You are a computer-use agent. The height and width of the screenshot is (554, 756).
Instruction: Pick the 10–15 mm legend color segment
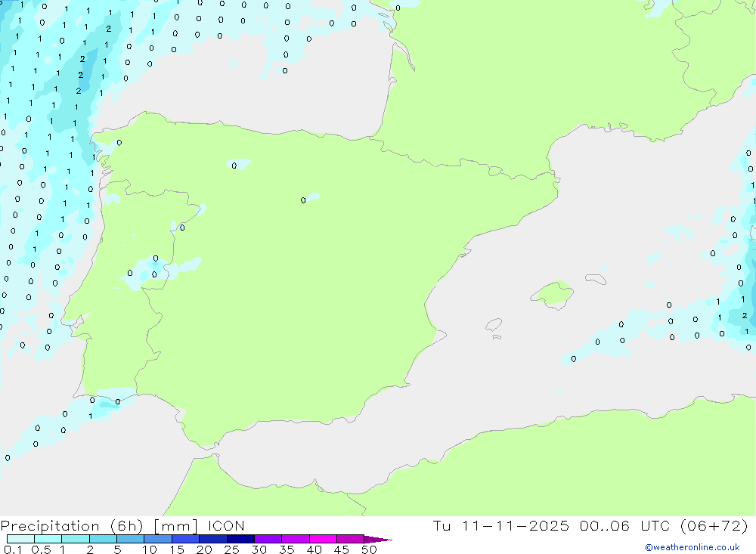tap(158, 539)
